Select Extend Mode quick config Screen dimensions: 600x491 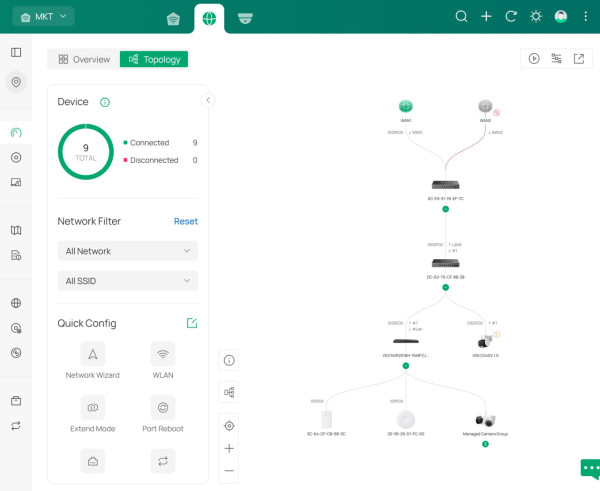tap(93, 408)
